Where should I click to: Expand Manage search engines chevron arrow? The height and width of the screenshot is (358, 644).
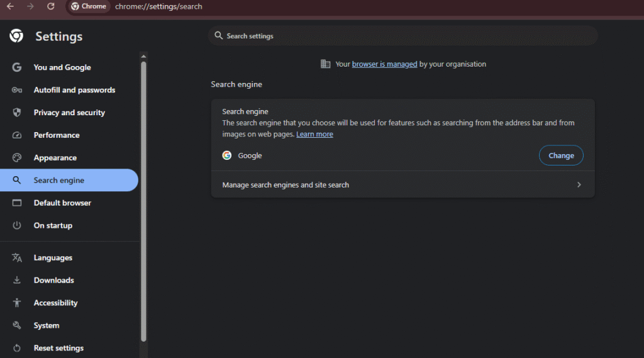click(579, 185)
